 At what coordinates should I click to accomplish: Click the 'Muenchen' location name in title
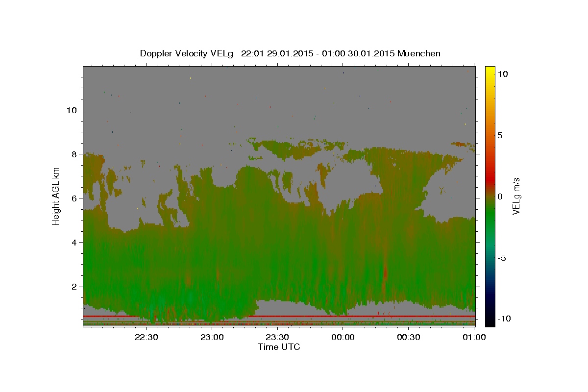click(x=419, y=53)
